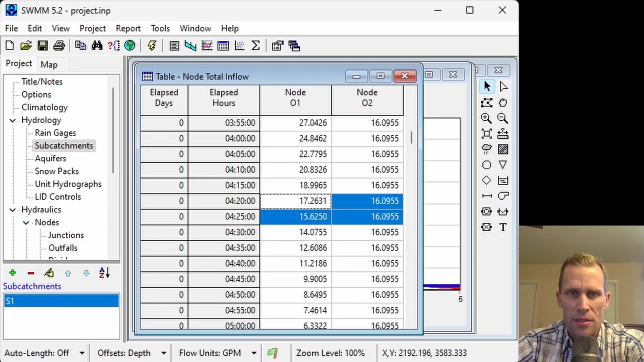The width and height of the screenshot is (644, 362).
Task: Open the File menu
Action: [x=12, y=29]
